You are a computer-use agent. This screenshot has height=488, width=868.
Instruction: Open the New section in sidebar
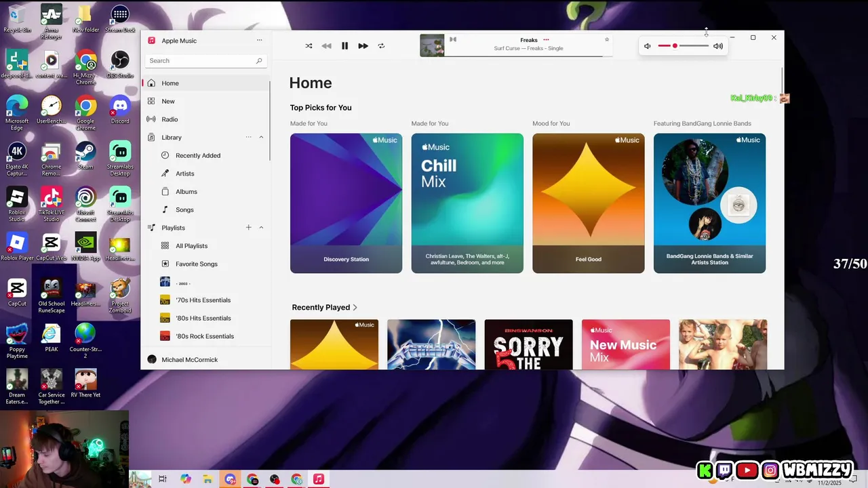pos(207,101)
